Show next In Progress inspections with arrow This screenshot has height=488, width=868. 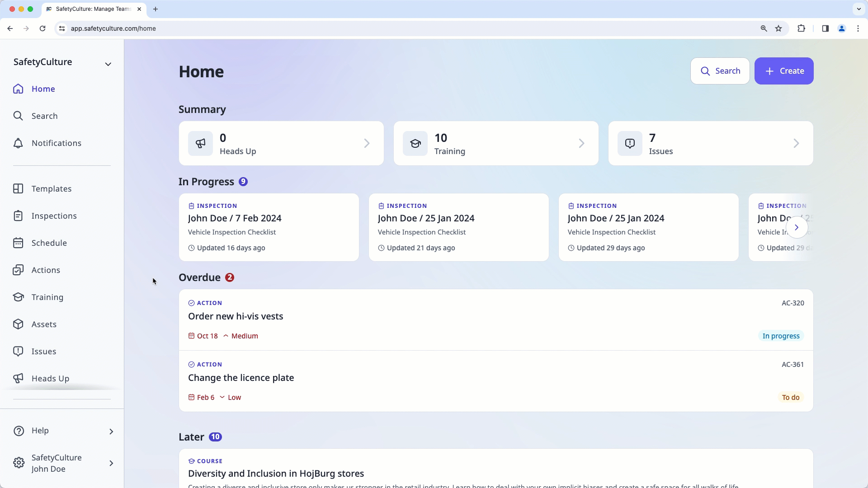point(797,227)
